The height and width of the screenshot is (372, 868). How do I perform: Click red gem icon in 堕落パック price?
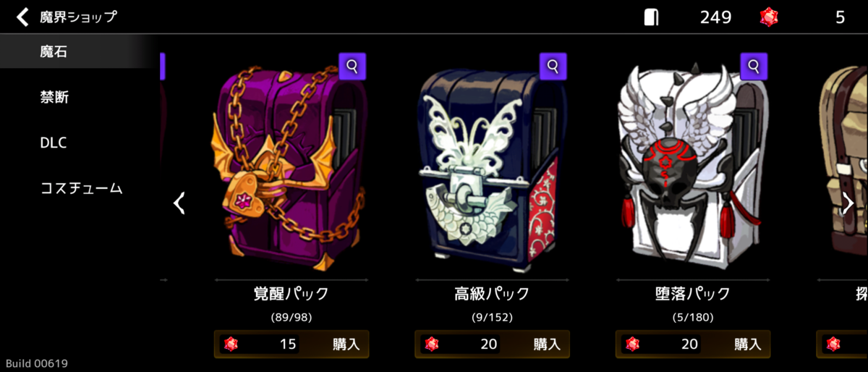point(633,344)
